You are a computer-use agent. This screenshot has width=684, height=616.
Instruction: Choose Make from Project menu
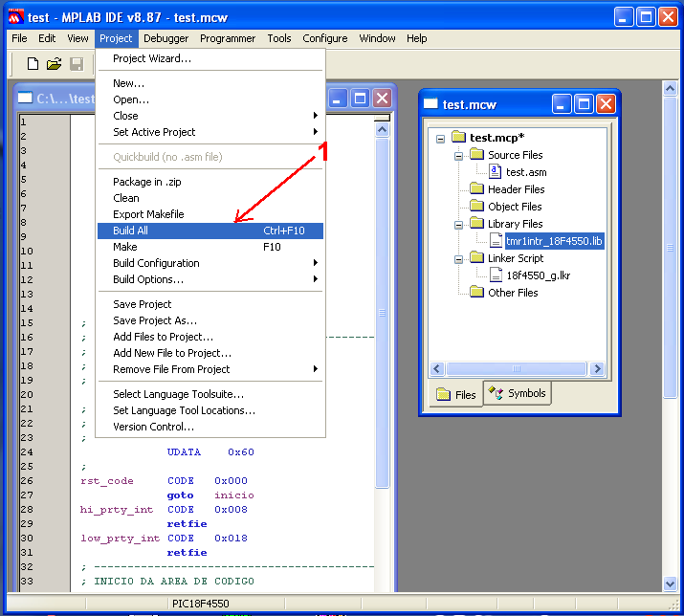pyautogui.click(x=210, y=247)
